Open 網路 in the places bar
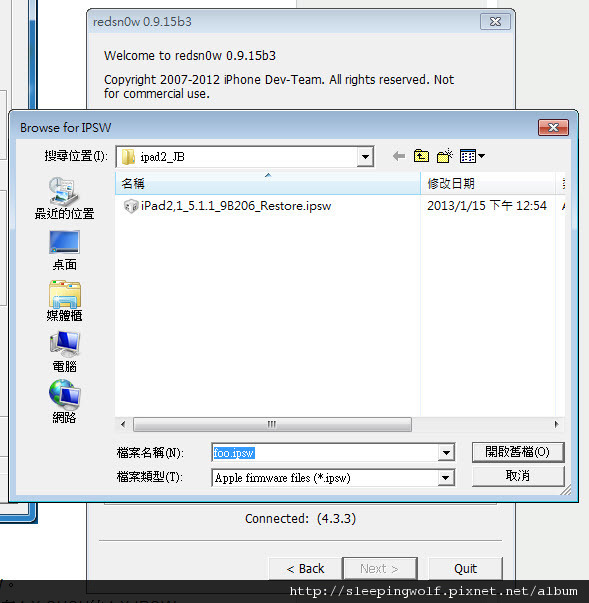 (64, 402)
